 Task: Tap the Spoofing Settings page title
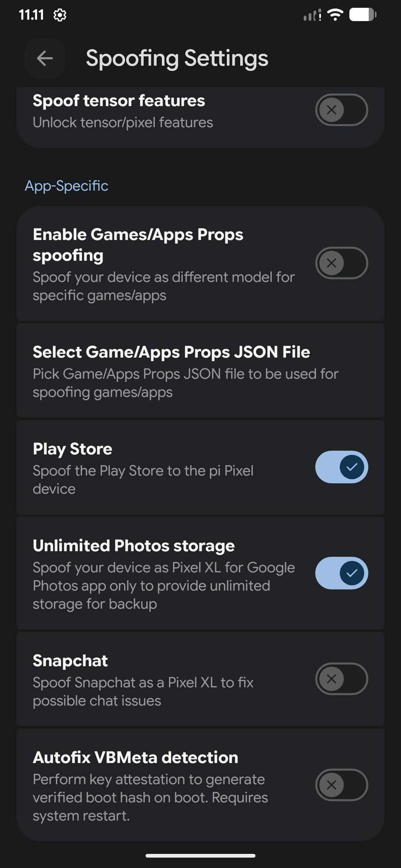177,58
